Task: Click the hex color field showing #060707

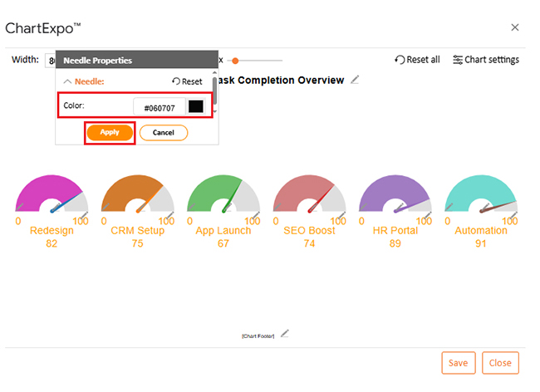Action: [x=159, y=107]
